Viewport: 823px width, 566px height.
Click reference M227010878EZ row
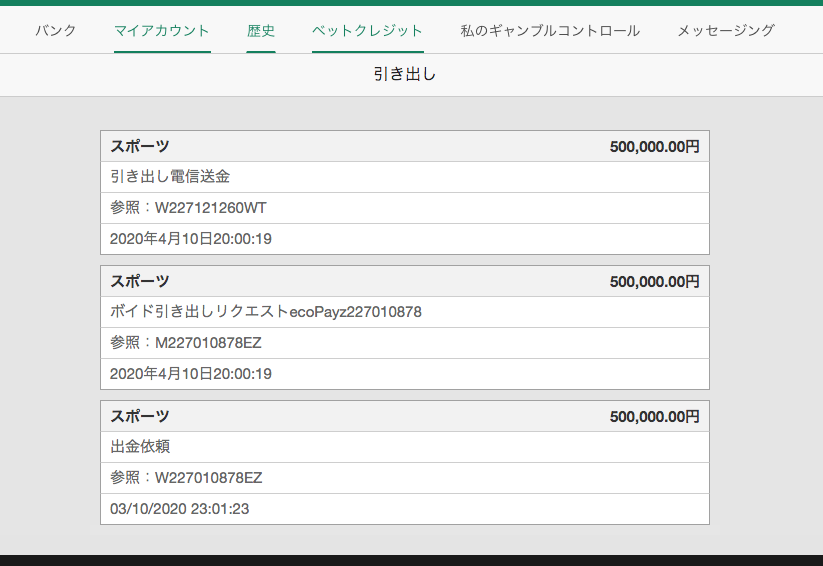click(405, 343)
